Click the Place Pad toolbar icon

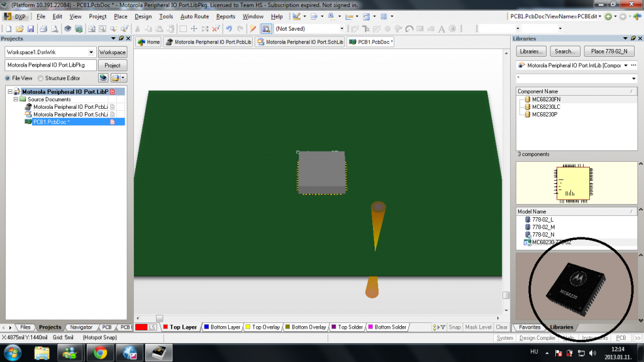(x=387, y=29)
